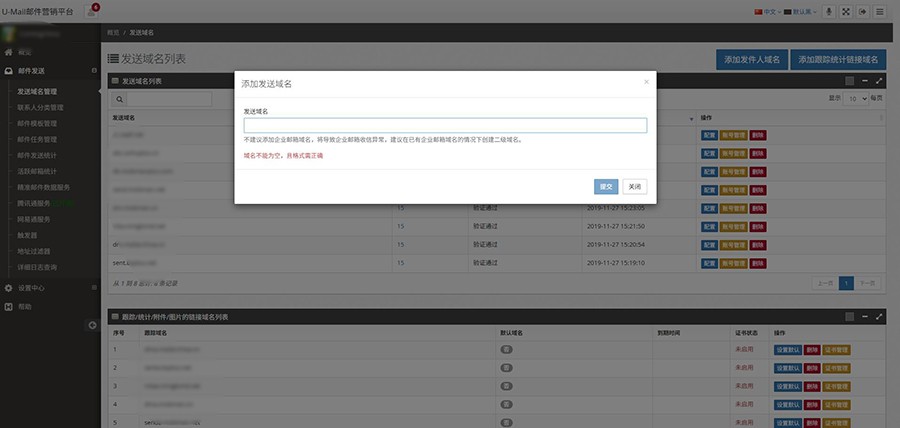Click the 发送域名 text input field
900x428 pixels.
coord(445,126)
